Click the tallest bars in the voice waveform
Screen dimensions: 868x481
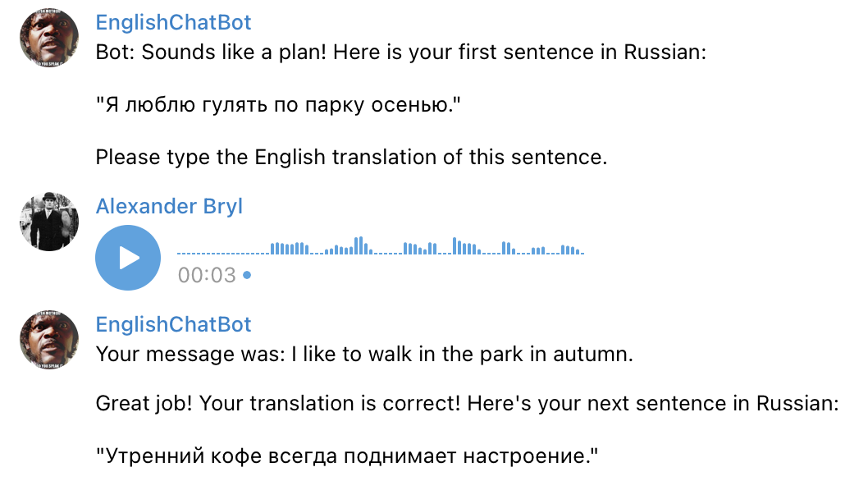[x=359, y=245]
